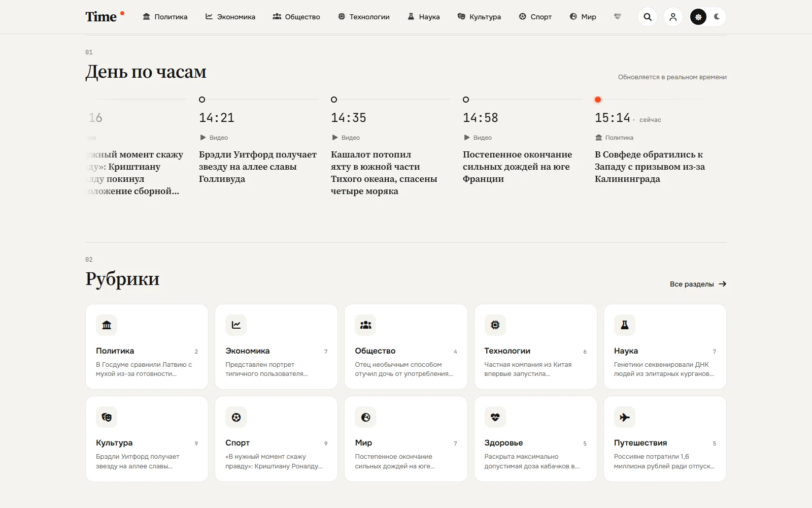Click the Политика tag under 15:14
Viewport: 812px width, 508px height.
614,138
